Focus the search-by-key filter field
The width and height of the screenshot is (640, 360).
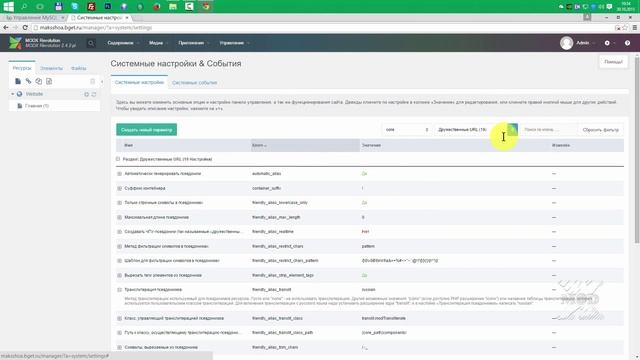tap(549, 130)
